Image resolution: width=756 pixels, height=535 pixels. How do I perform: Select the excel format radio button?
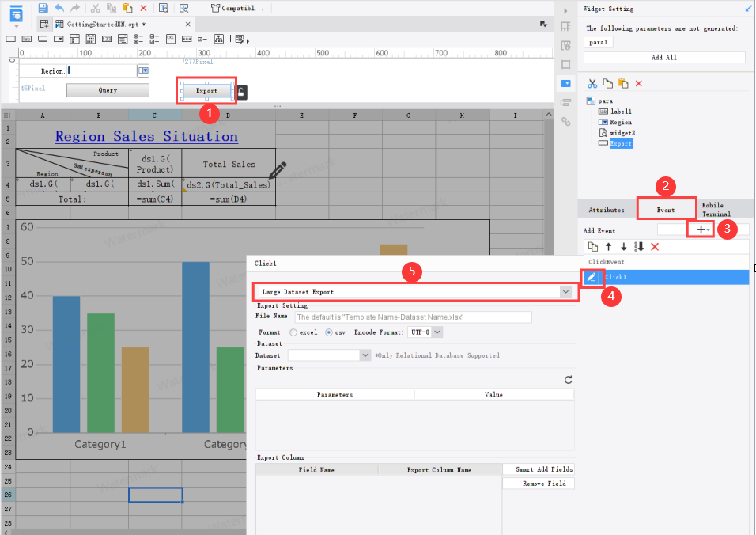[x=293, y=332]
